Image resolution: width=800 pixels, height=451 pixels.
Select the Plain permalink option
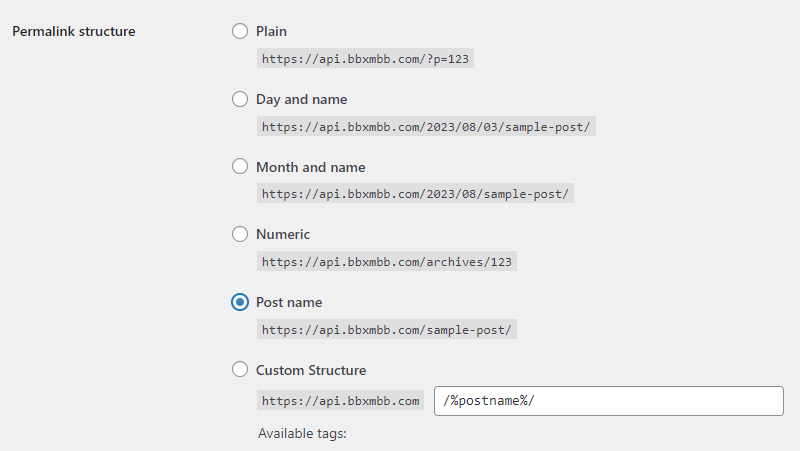pyautogui.click(x=240, y=31)
